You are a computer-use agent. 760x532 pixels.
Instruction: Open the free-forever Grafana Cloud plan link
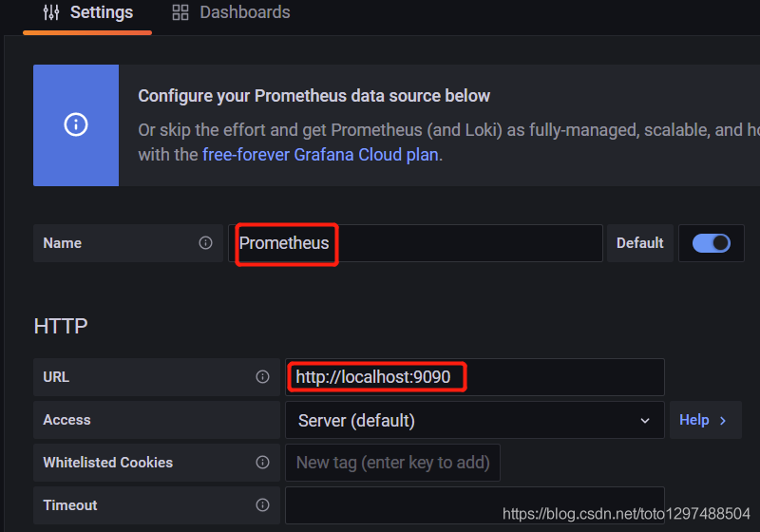(320, 154)
